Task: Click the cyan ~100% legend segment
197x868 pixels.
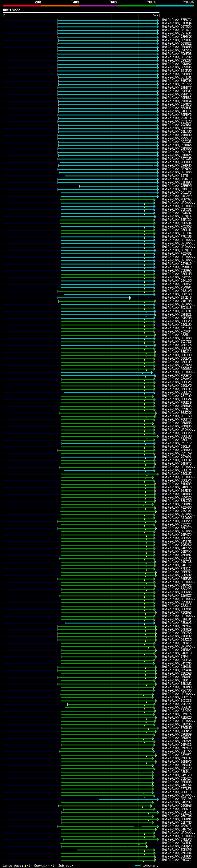Action: (175, 6)
